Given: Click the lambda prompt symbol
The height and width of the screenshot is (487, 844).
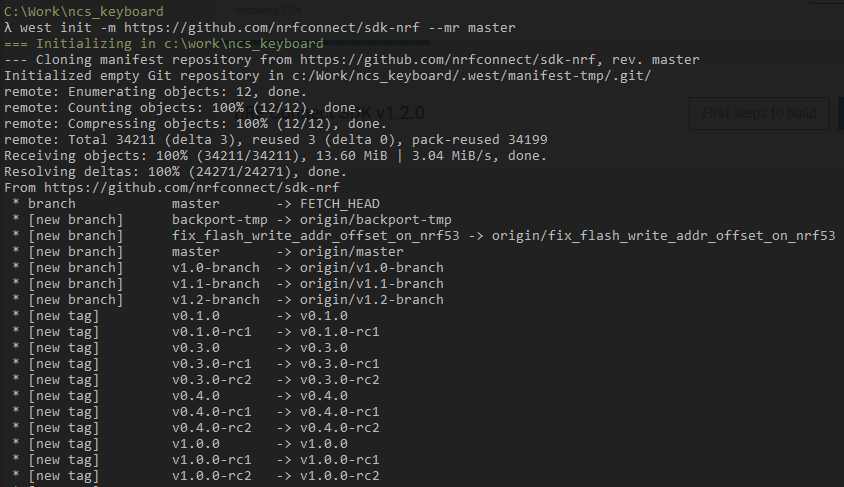Looking at the screenshot, I should [x=9, y=28].
